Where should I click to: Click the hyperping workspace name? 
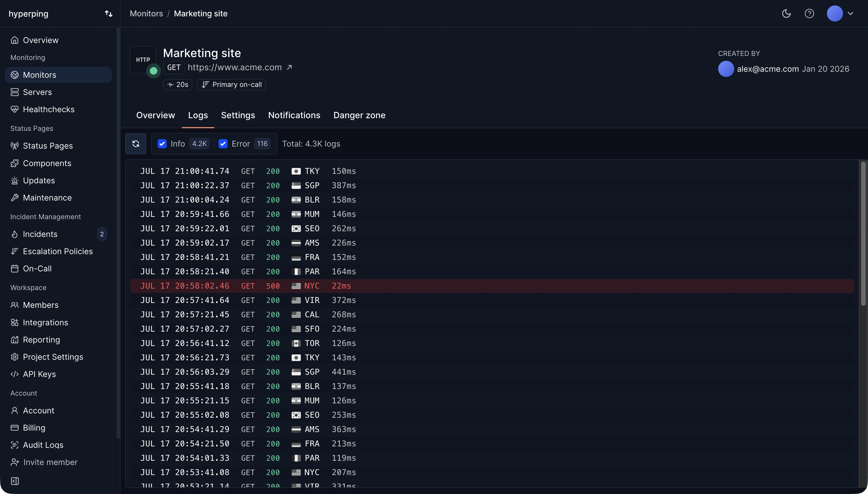click(x=28, y=13)
